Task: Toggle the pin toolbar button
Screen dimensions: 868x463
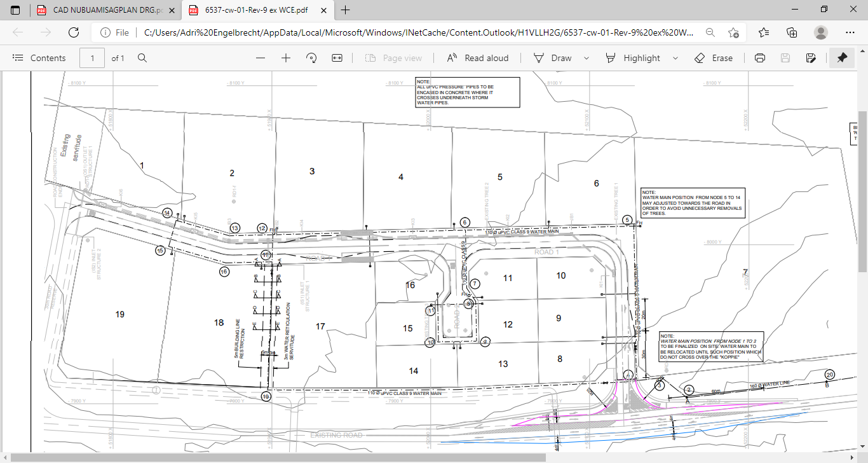Action: click(842, 58)
